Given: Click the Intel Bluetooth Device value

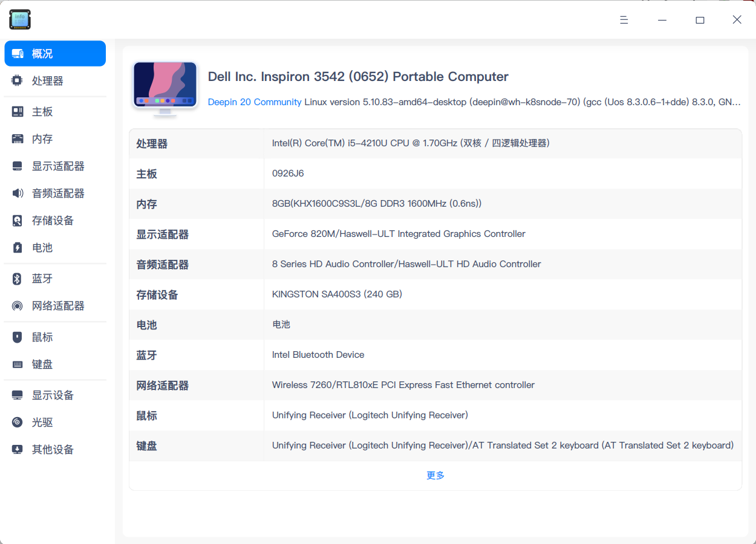Looking at the screenshot, I should pos(318,355).
